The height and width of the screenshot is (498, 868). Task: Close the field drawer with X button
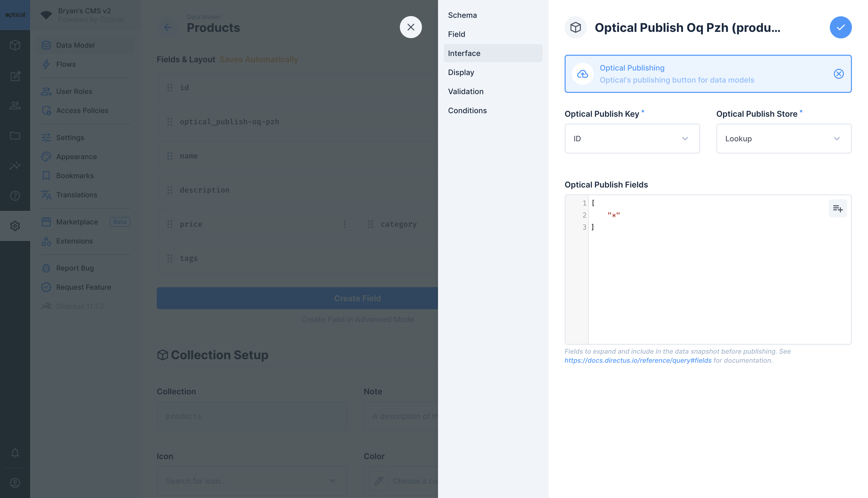click(x=411, y=27)
